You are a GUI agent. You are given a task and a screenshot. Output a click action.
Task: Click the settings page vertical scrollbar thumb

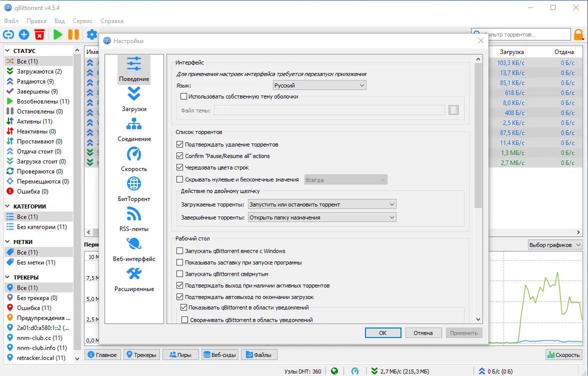[x=478, y=135]
